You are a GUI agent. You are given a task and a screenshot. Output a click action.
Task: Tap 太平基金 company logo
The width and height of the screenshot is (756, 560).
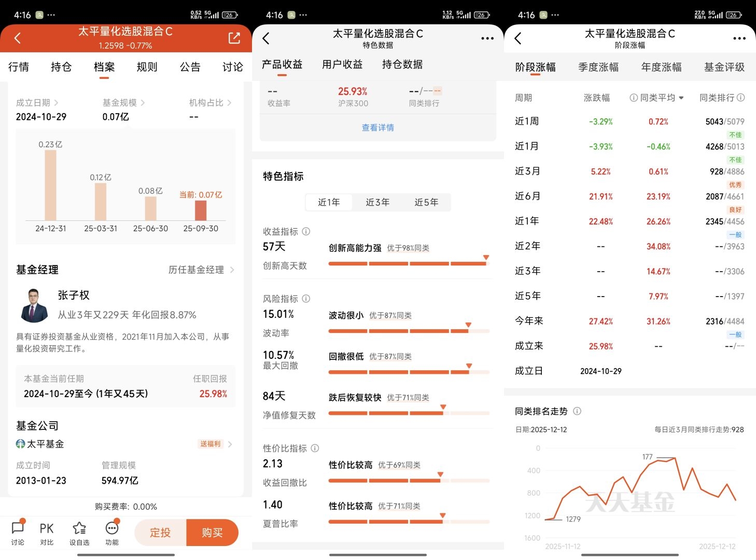(x=21, y=444)
